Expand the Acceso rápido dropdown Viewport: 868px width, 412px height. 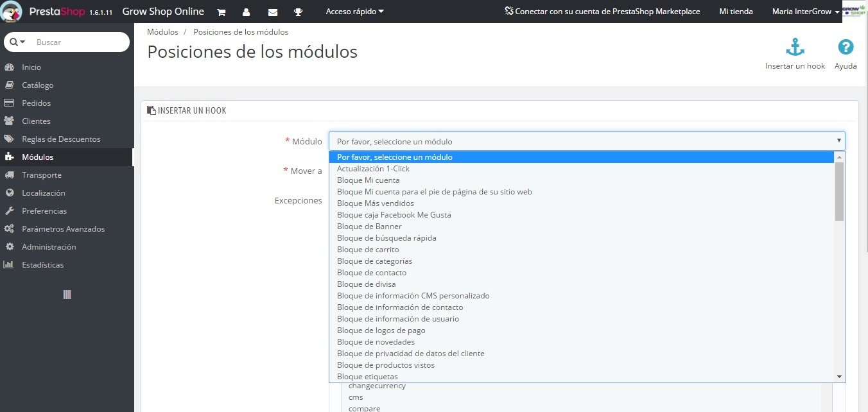pyautogui.click(x=355, y=12)
